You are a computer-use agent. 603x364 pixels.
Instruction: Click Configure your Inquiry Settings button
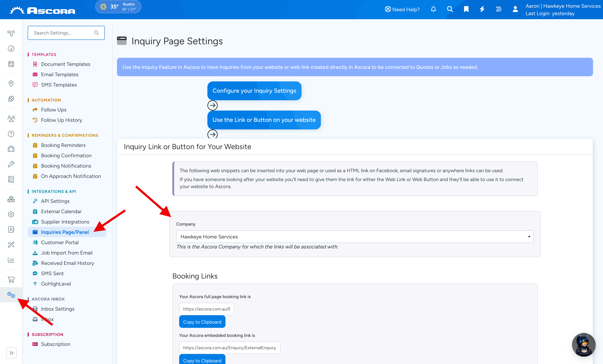coord(254,91)
